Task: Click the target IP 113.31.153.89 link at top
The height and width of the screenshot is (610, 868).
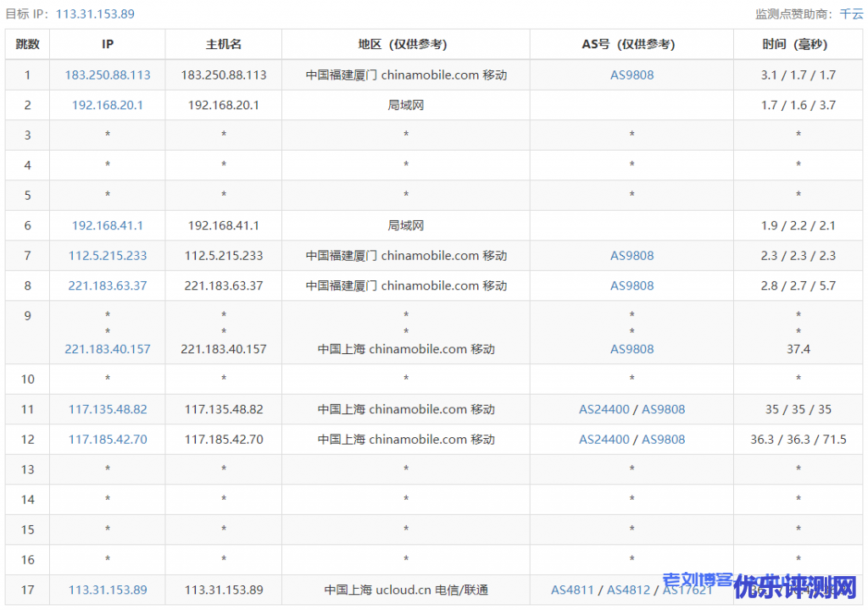Action: 95,14
